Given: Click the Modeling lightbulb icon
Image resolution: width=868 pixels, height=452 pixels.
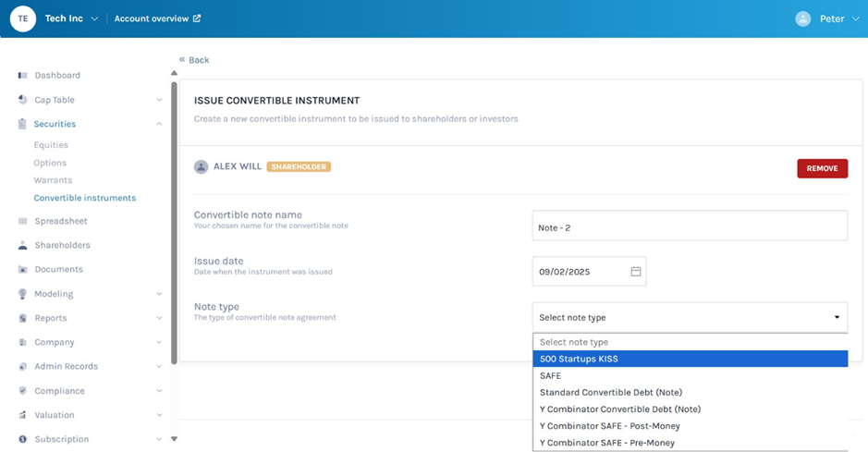Looking at the screenshot, I should point(22,294).
